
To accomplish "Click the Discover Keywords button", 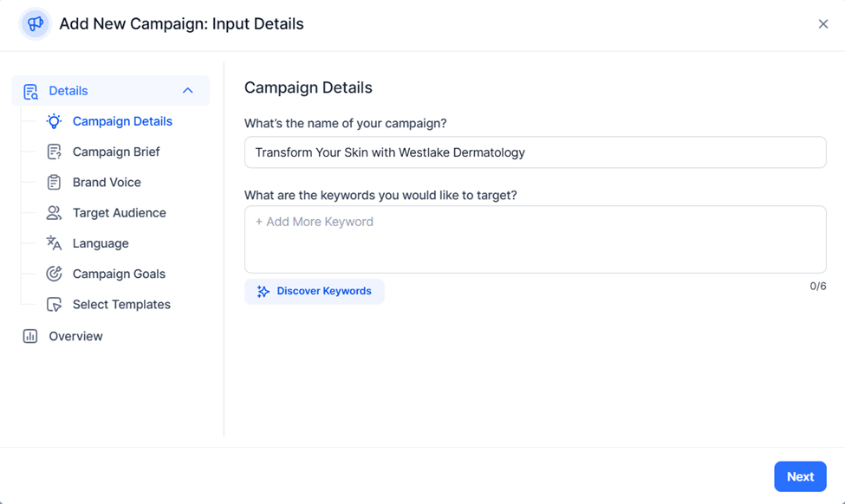I will point(315,291).
